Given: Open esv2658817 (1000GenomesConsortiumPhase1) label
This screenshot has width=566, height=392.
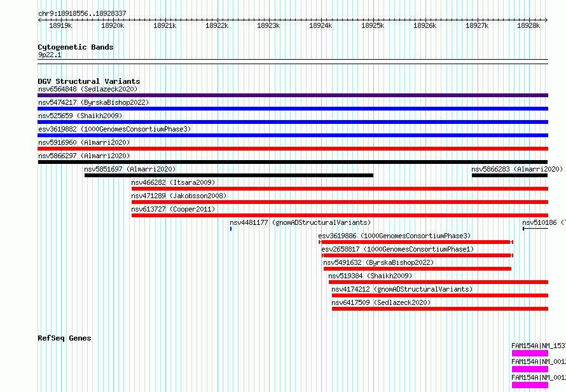Looking at the screenshot, I should tap(397, 249).
